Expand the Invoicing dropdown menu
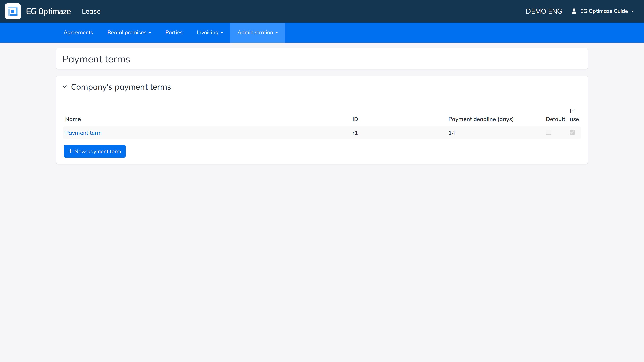 coord(210,32)
